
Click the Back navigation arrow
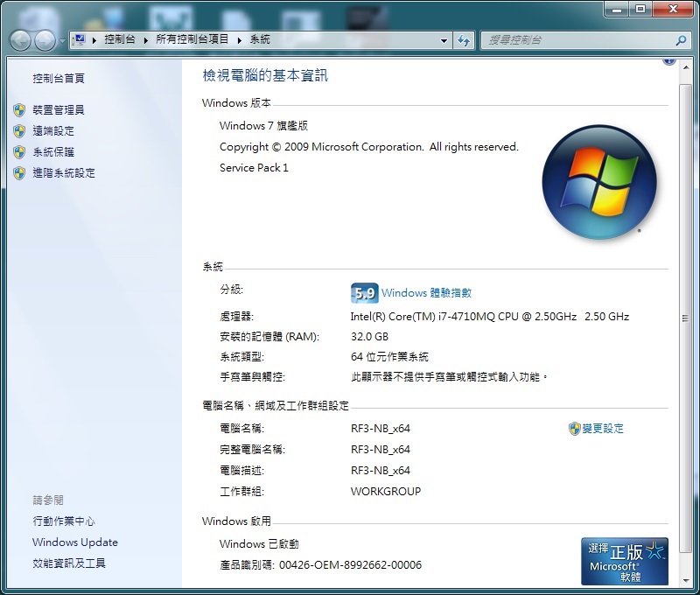[20, 41]
